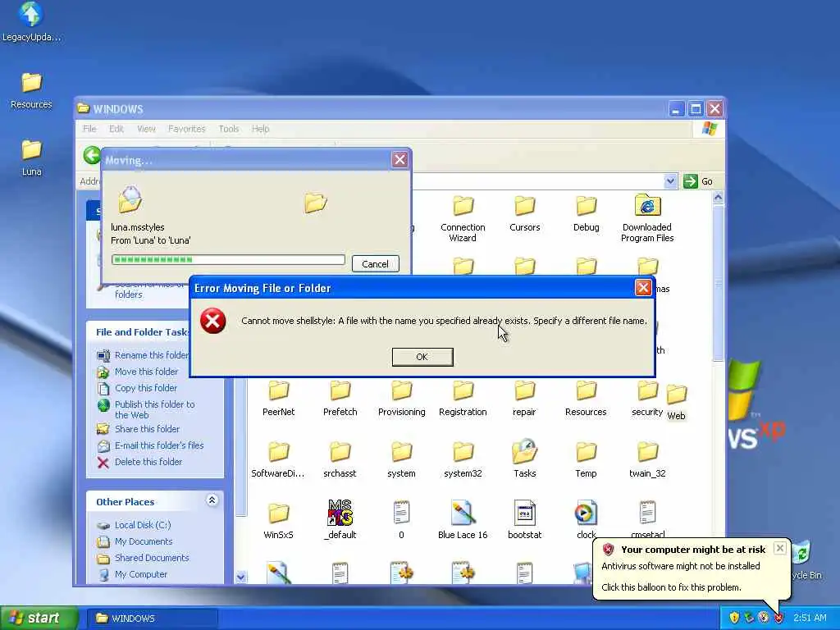Image resolution: width=840 pixels, height=630 pixels.
Task: Select the system32 folder
Action: click(x=463, y=460)
